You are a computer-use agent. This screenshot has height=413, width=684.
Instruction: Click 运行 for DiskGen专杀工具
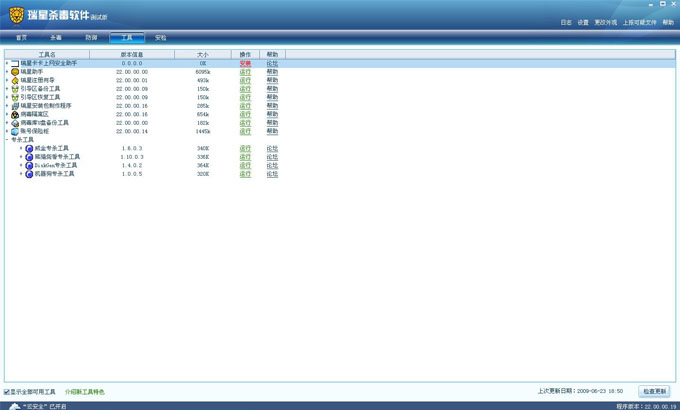coord(246,166)
